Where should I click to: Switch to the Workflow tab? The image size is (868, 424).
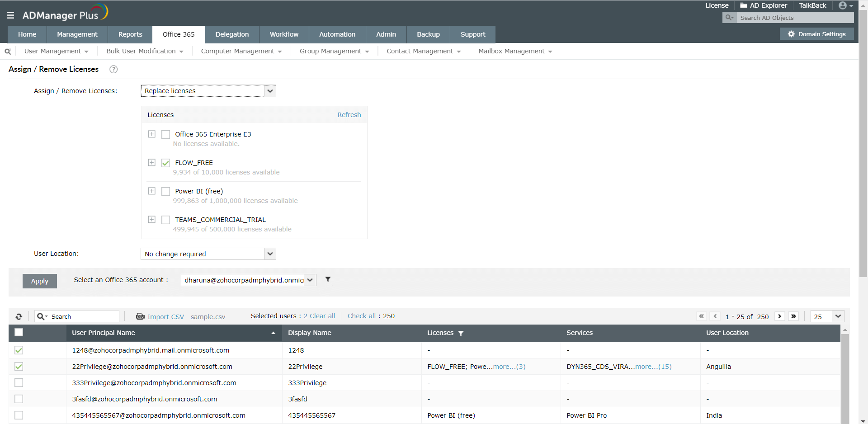[284, 34]
